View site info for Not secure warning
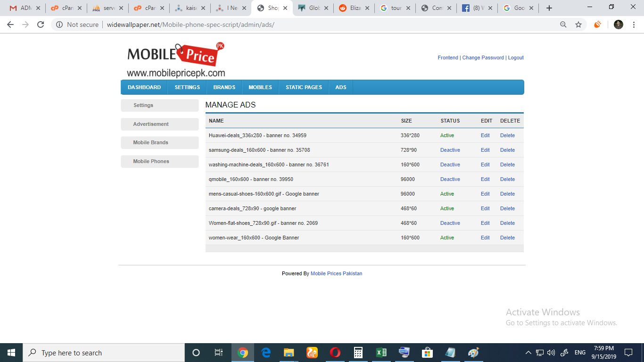 (x=77, y=25)
